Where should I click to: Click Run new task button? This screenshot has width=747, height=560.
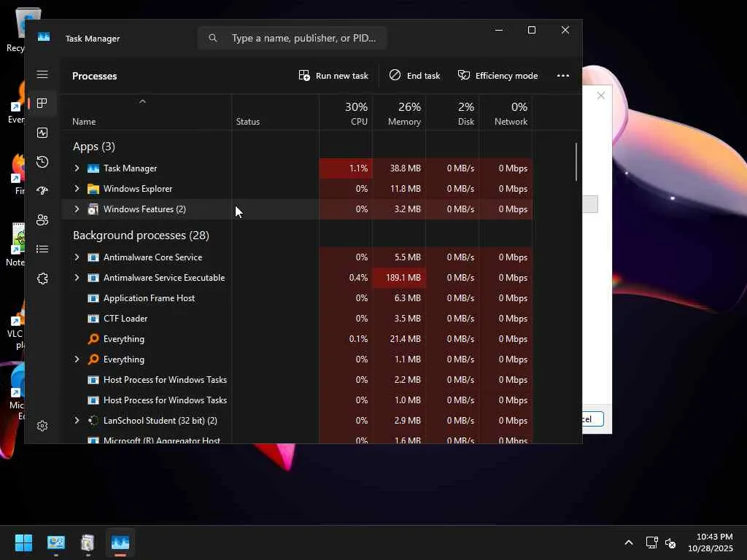333,76
